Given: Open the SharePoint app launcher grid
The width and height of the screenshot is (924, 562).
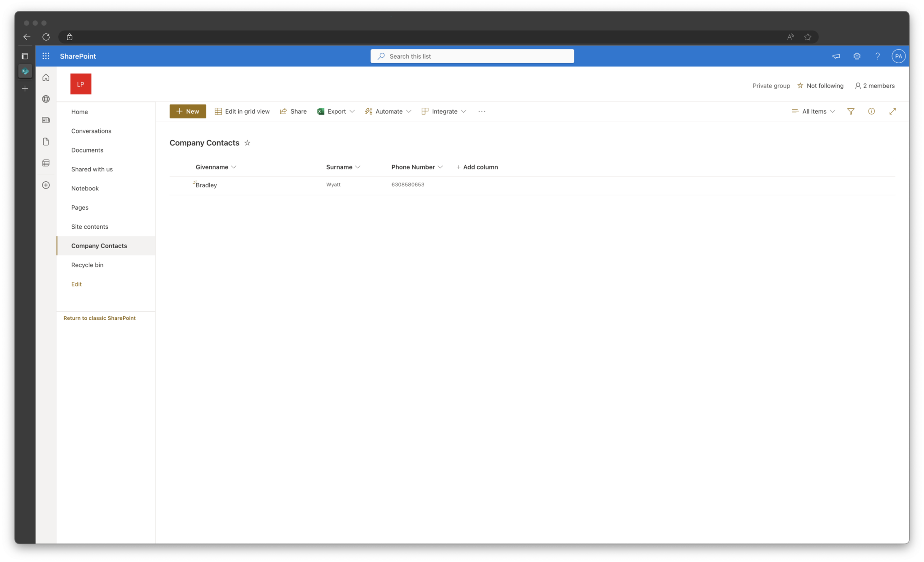Looking at the screenshot, I should 46,56.
